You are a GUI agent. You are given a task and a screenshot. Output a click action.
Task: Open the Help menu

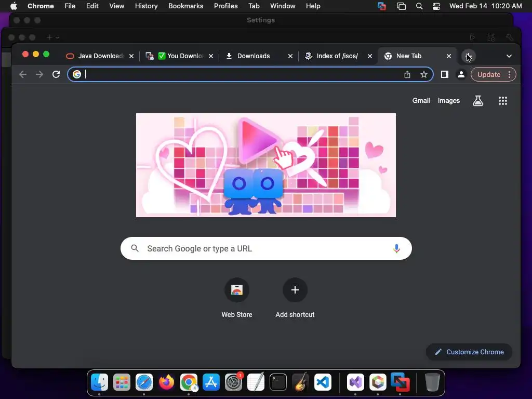click(x=313, y=6)
